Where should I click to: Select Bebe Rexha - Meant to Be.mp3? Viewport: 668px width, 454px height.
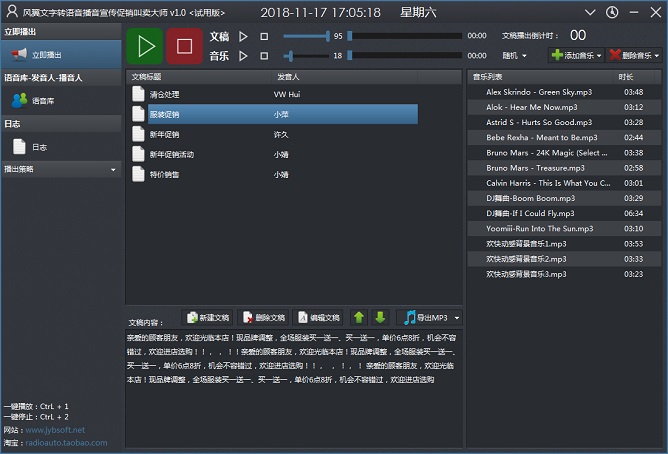[564, 138]
